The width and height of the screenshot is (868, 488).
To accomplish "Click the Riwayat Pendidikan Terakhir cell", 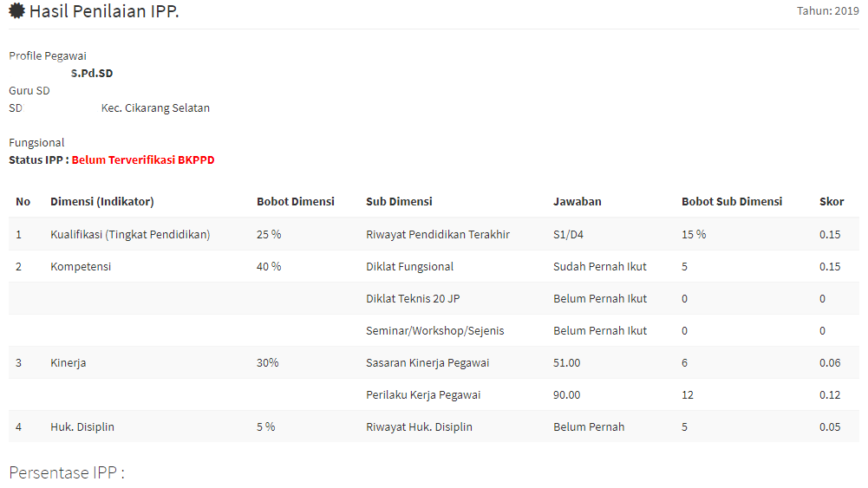I will coord(438,235).
